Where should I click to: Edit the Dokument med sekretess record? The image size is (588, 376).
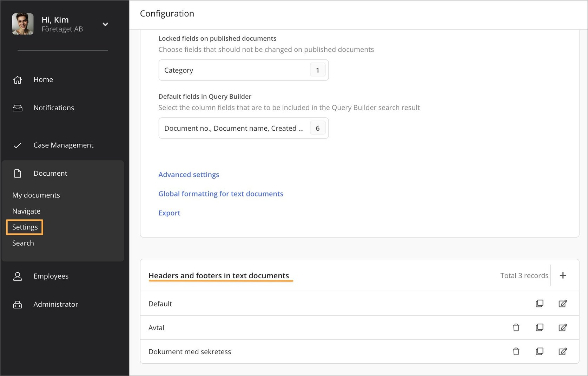click(563, 351)
